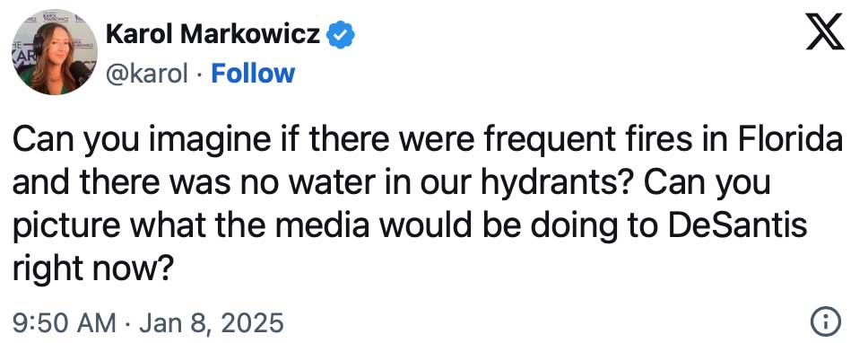Open the 9:50 AM timestamp
The image size is (868, 343).
coord(65,322)
